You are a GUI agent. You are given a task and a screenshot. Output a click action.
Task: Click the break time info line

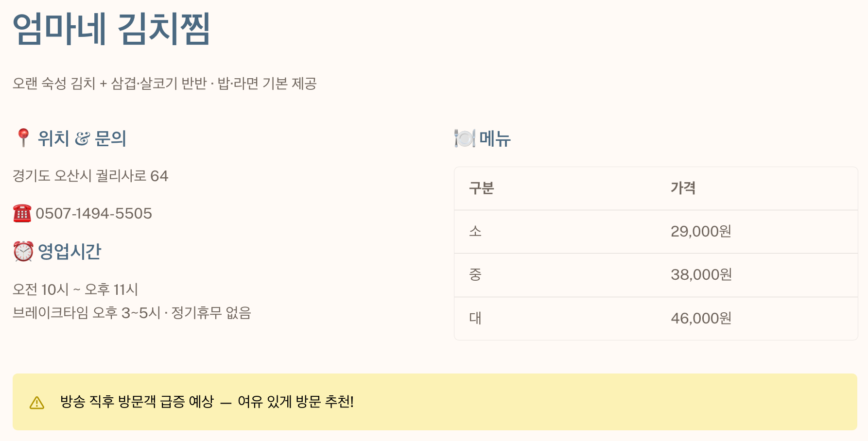pyautogui.click(x=132, y=313)
